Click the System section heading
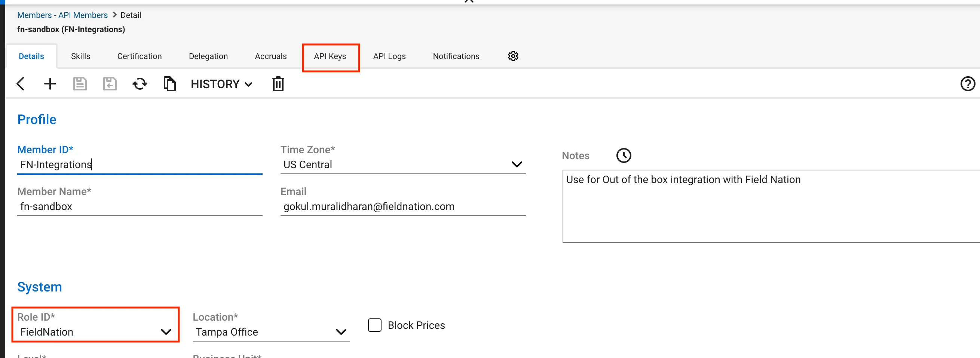The height and width of the screenshot is (358, 980). click(40, 287)
